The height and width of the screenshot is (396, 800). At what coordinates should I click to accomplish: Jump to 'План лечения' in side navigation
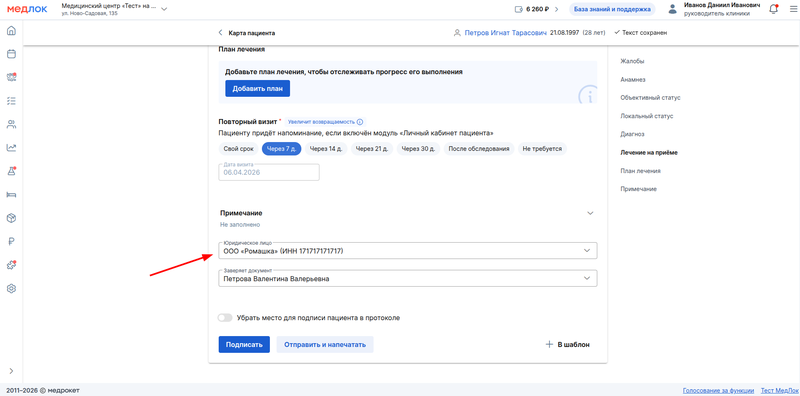click(641, 171)
